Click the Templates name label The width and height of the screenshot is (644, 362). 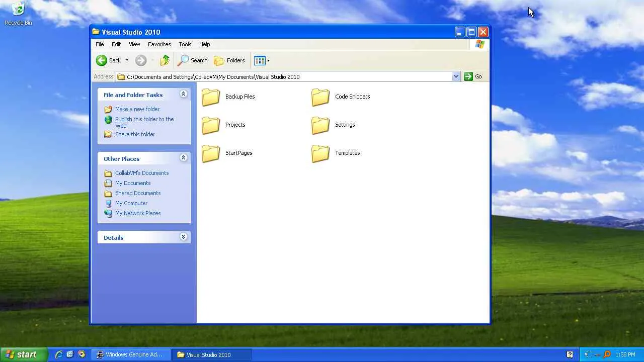pos(347,153)
